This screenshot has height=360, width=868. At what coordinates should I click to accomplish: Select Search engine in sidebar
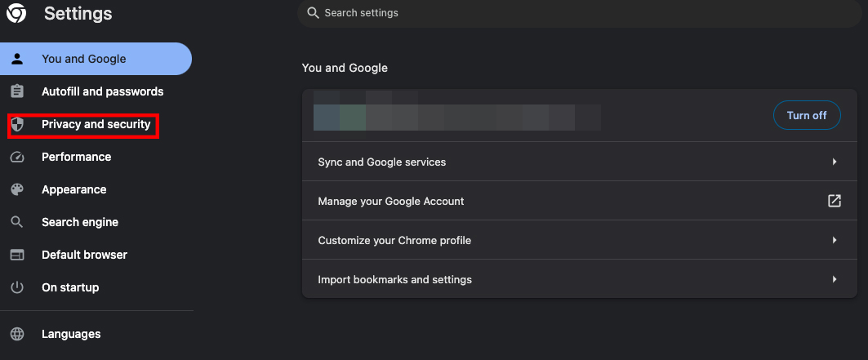[96, 222]
